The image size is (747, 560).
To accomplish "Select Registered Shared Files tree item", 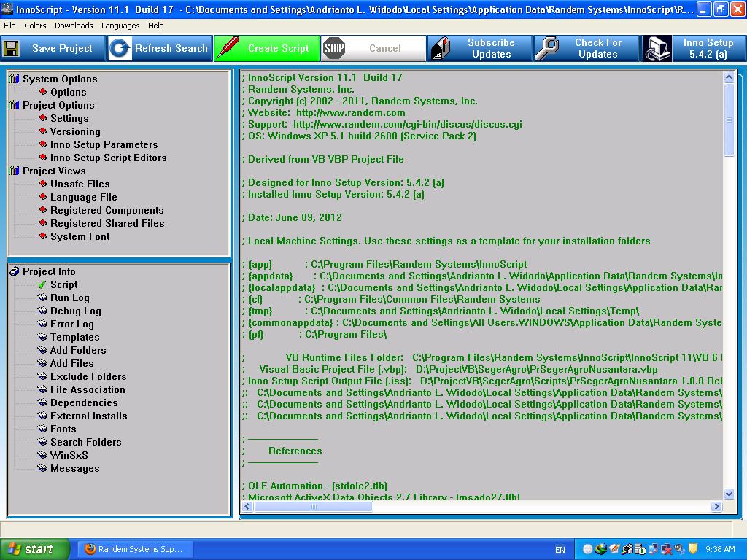I will (108, 223).
